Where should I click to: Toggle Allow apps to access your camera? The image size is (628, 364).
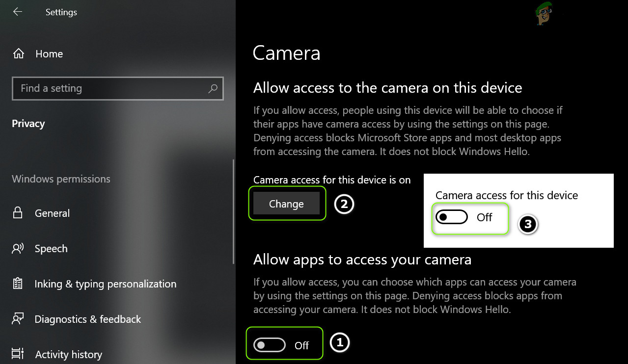click(270, 345)
